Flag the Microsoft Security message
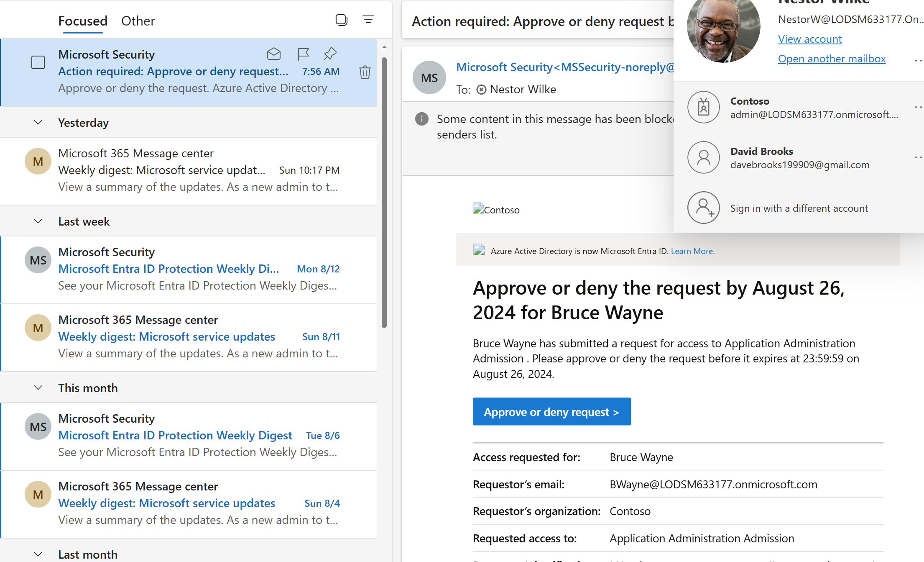 coord(303,54)
